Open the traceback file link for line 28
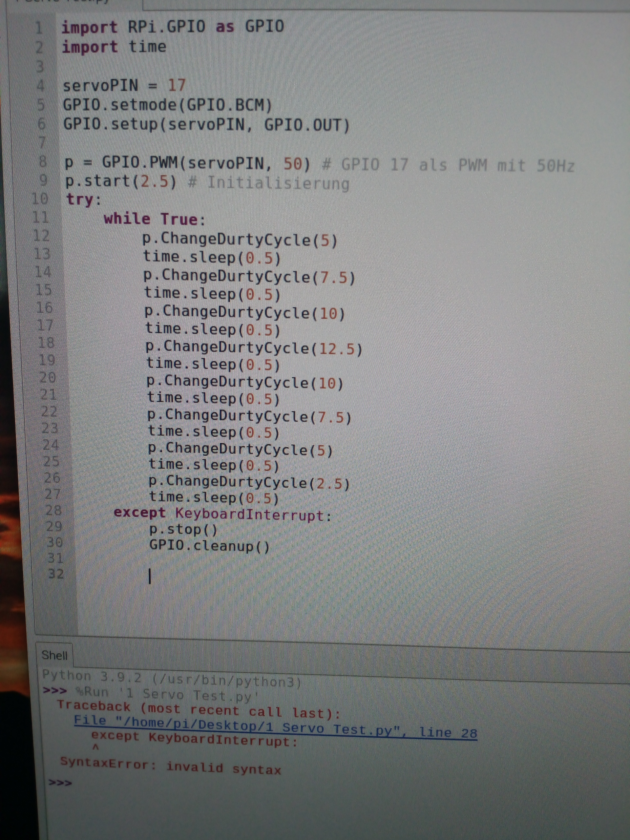Viewport: 630px width, 840px height. 275,726
